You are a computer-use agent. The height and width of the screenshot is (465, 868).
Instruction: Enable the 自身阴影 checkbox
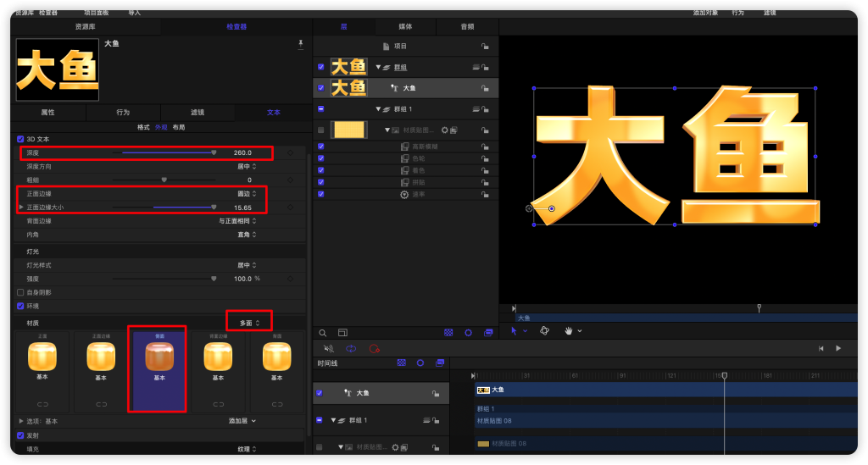[20, 292]
